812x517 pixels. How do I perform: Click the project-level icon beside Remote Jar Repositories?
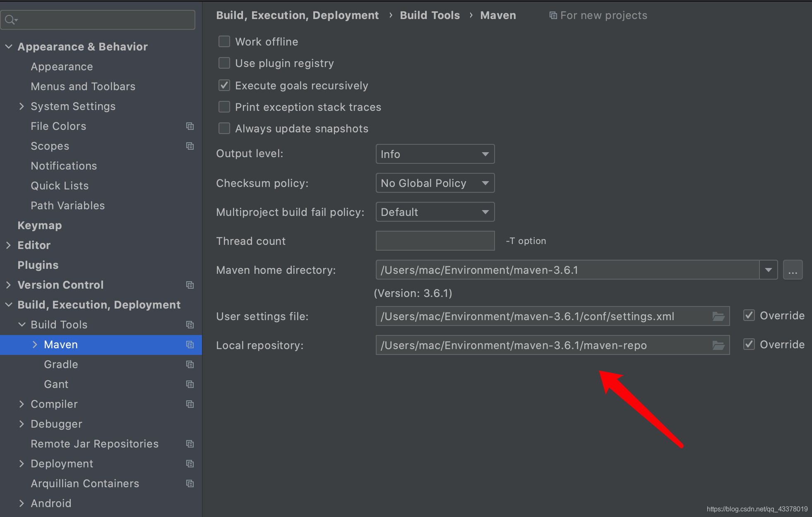[x=190, y=444]
